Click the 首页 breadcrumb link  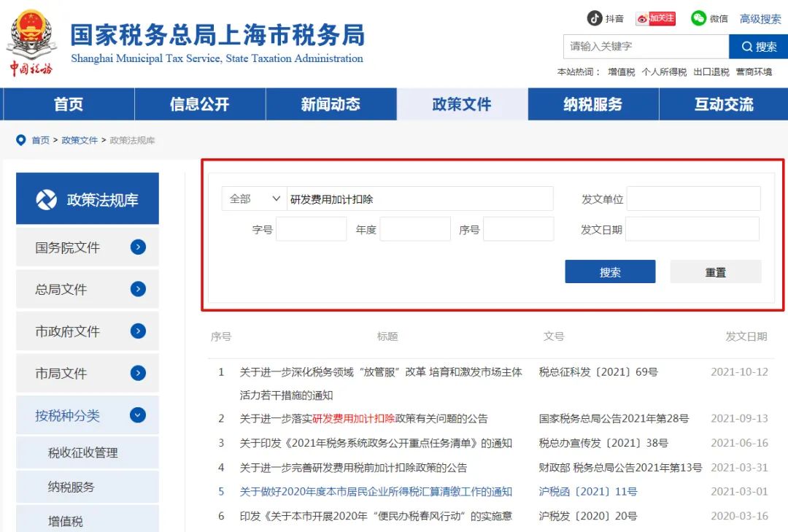pyautogui.click(x=41, y=140)
